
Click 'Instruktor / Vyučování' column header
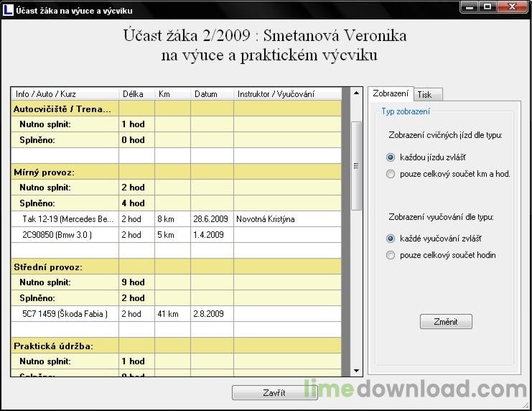(287, 94)
